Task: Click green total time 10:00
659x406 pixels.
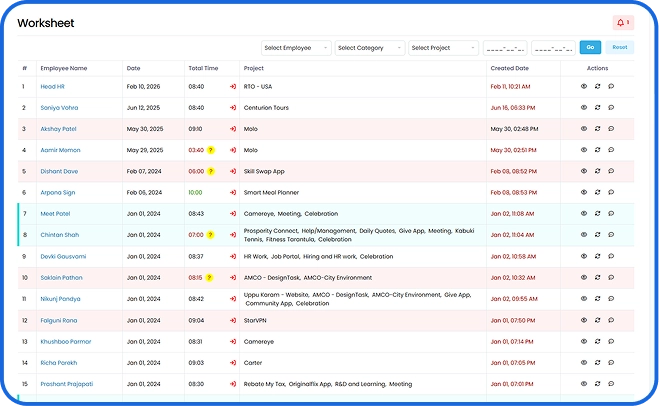Action: coord(195,192)
